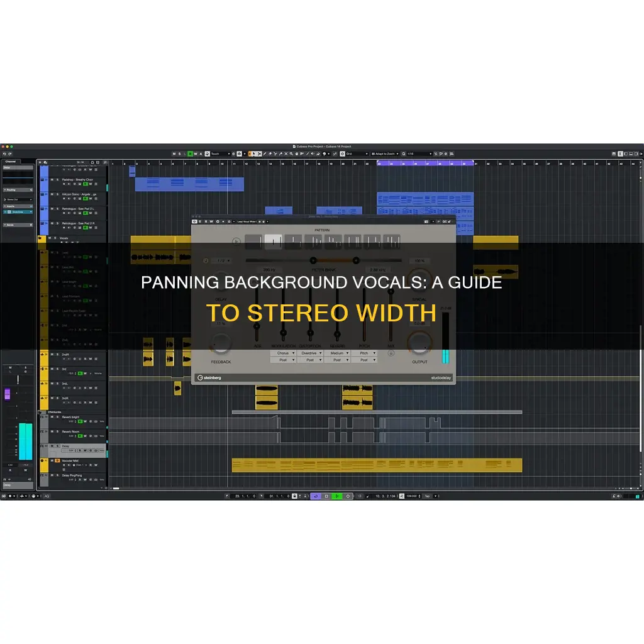
Task: Open the Pitch effect type dropdown
Action: point(364,353)
